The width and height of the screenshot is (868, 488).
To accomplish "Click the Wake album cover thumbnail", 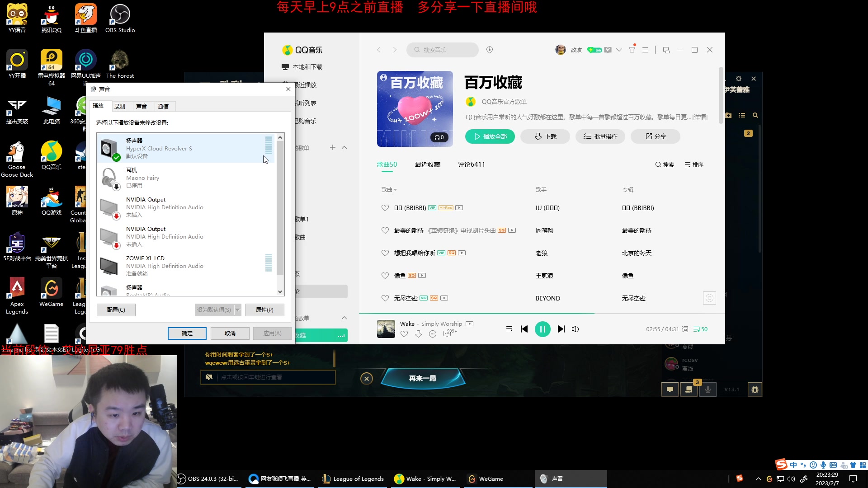I will (386, 329).
